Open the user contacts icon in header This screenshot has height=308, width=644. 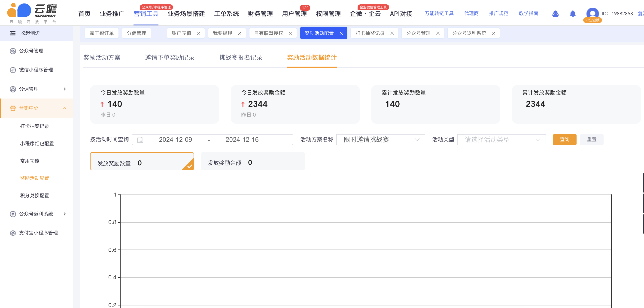pyautogui.click(x=555, y=14)
